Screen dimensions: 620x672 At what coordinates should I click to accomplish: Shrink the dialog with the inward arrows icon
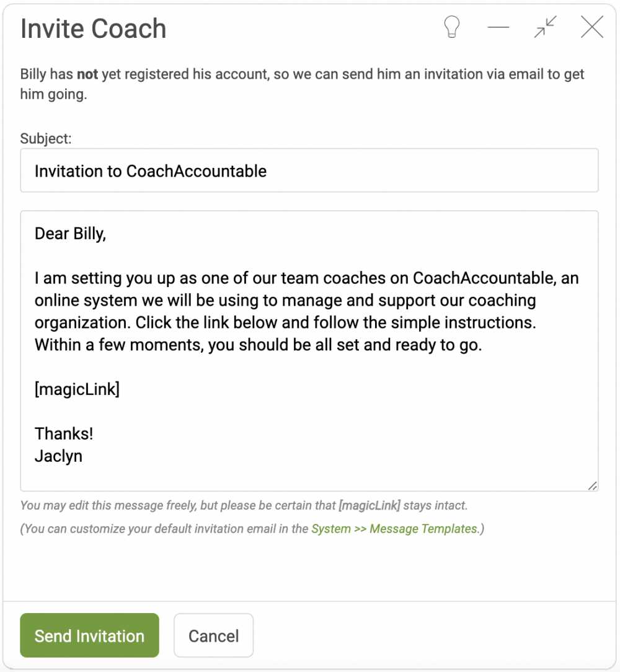tap(546, 27)
